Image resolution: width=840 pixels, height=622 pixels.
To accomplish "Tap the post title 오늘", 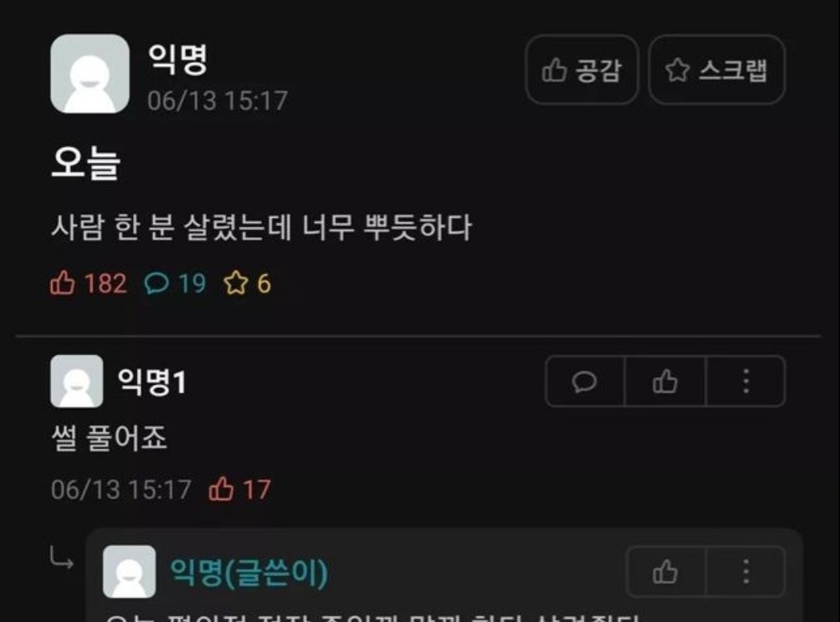I will click(x=86, y=162).
